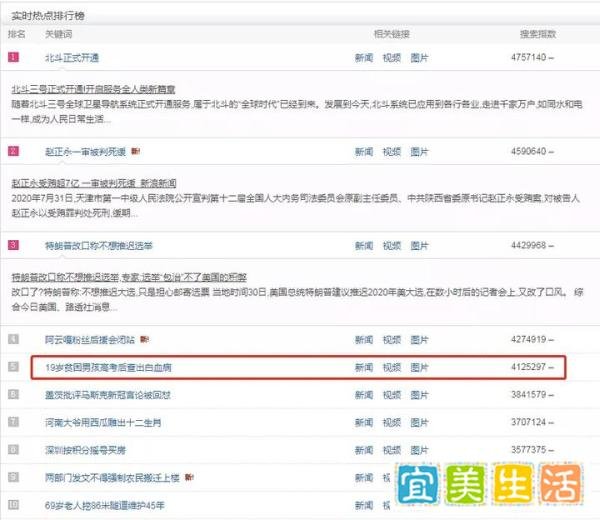600x520 pixels.
Task: Click the new tag beside 阿云嘎粉丝后援会闭站
Action: (144, 339)
